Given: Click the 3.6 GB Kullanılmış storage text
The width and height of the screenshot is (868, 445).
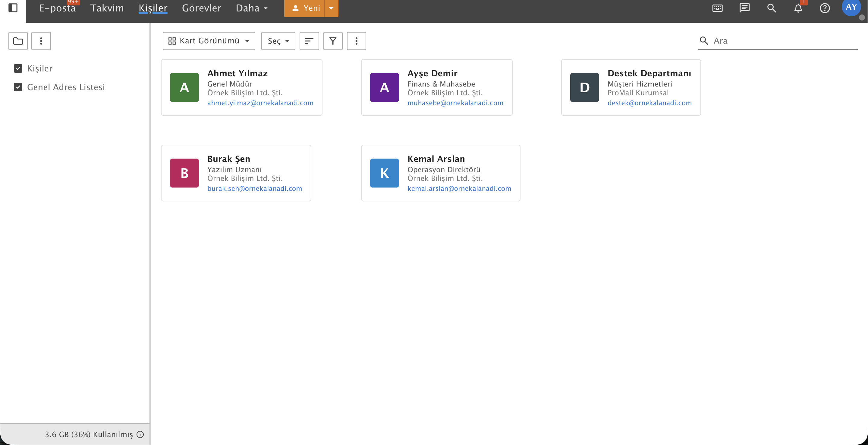Looking at the screenshot, I should point(89,434).
